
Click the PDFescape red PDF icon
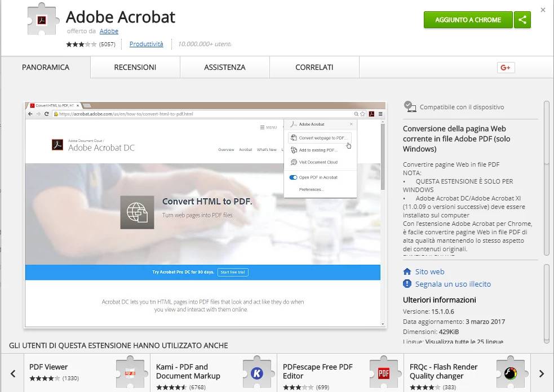pyautogui.click(x=384, y=373)
